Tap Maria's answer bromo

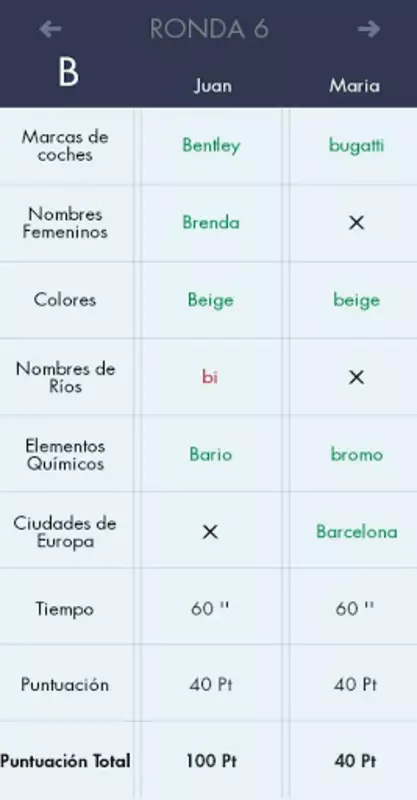coord(357,454)
